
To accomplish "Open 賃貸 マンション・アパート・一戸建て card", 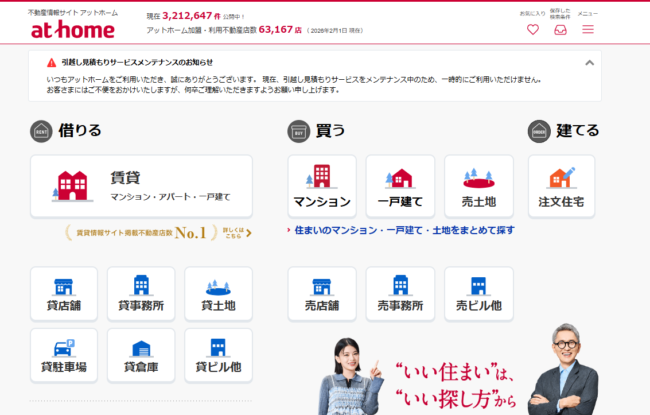I will click(x=141, y=186).
